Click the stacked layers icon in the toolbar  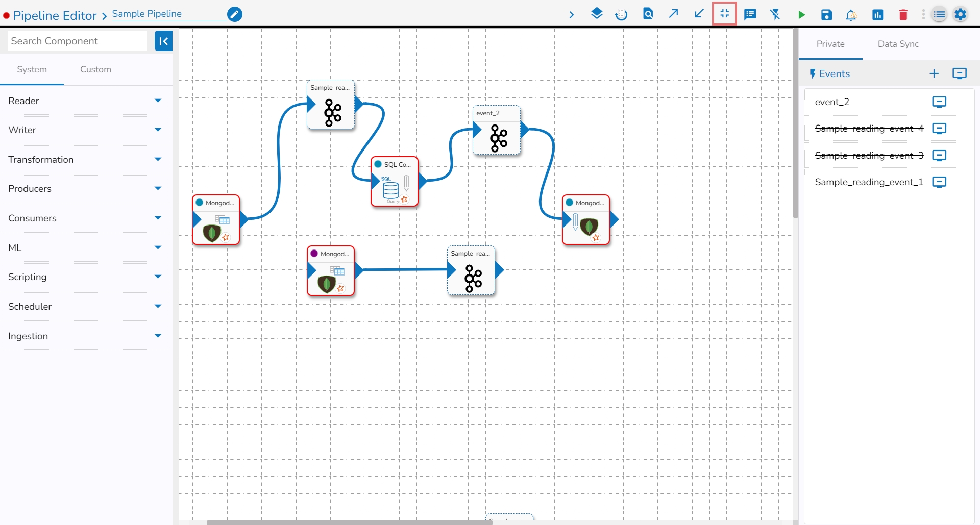[597, 14]
